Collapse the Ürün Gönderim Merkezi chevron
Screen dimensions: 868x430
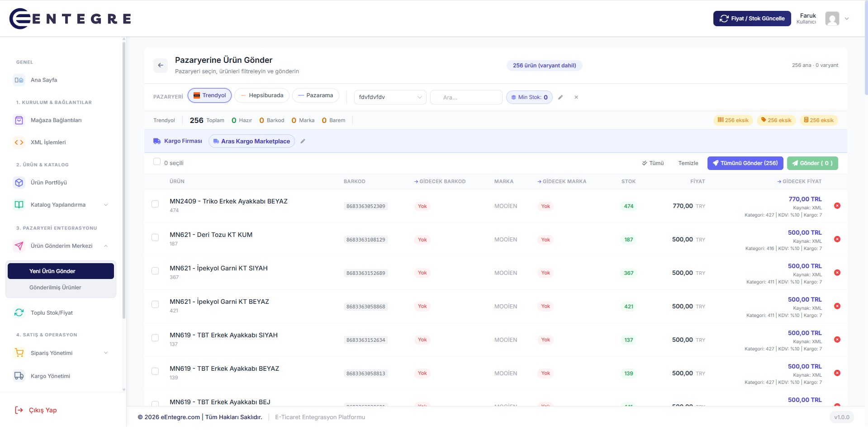tap(106, 246)
